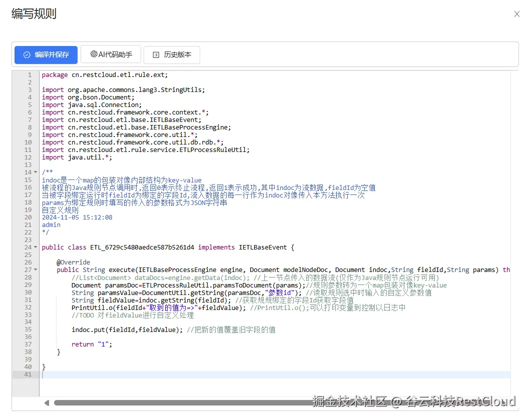Click the 编译并保存 button
The height and width of the screenshot is (420, 528).
click(46, 55)
